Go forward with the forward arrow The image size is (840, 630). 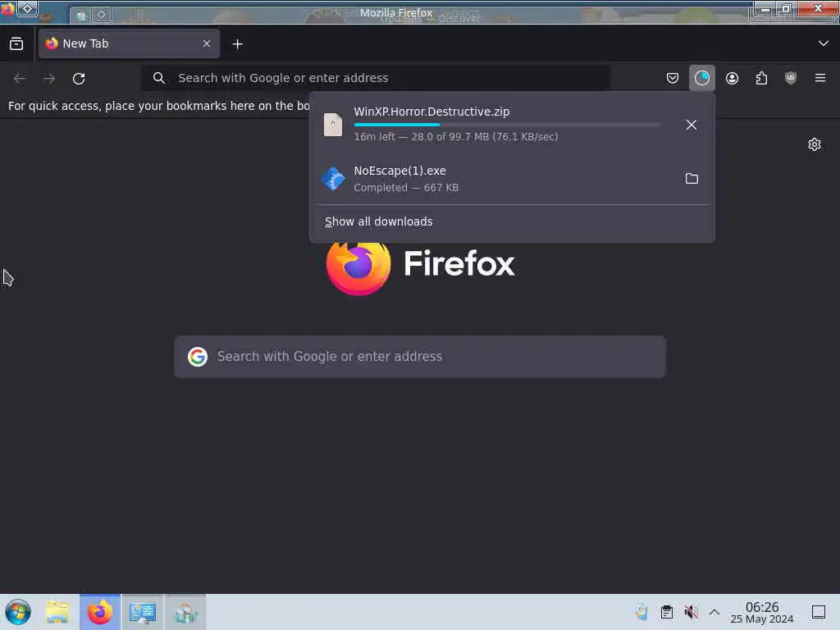[49, 78]
